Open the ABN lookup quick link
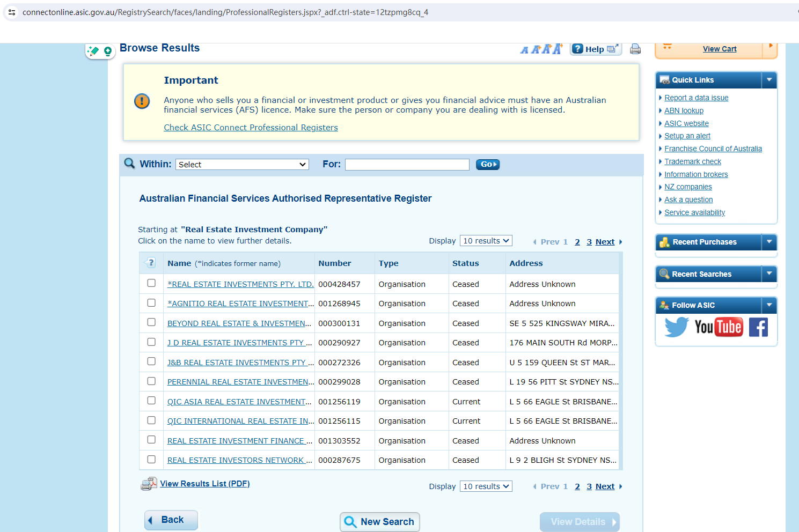 click(x=684, y=110)
